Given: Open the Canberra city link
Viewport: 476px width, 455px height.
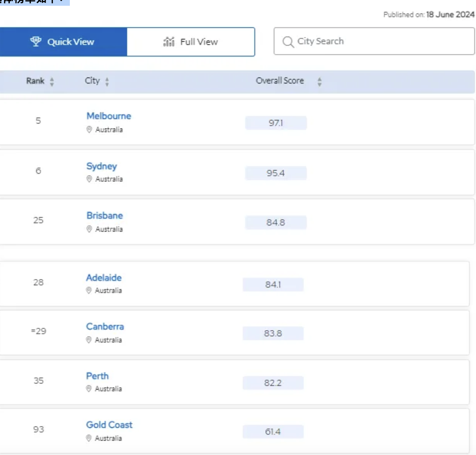Looking at the screenshot, I should 105,326.
